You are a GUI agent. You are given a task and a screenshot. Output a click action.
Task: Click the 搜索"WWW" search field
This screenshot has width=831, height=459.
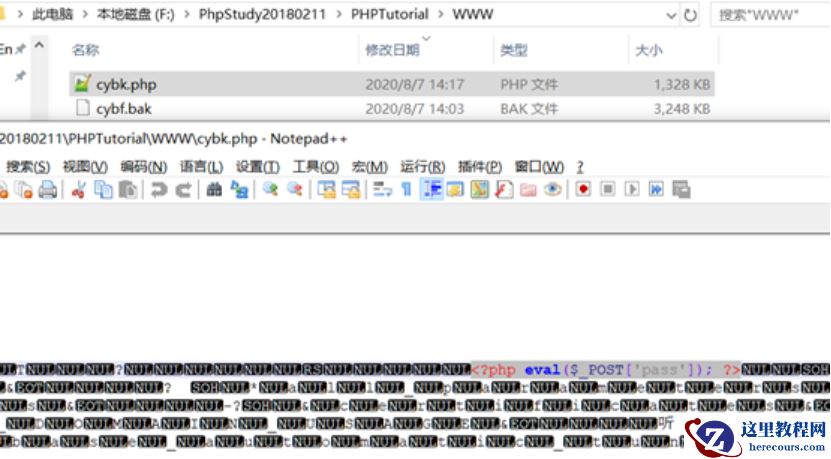pos(771,15)
